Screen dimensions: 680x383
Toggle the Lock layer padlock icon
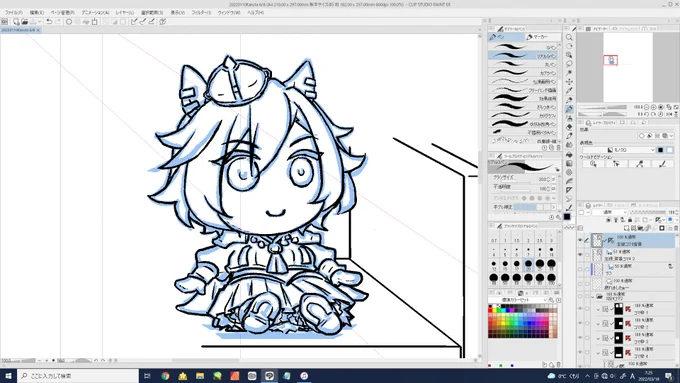(630, 220)
